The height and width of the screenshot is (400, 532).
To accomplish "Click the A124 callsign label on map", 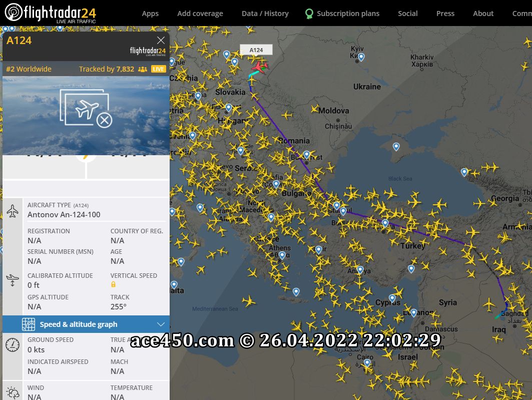I will click(x=256, y=50).
